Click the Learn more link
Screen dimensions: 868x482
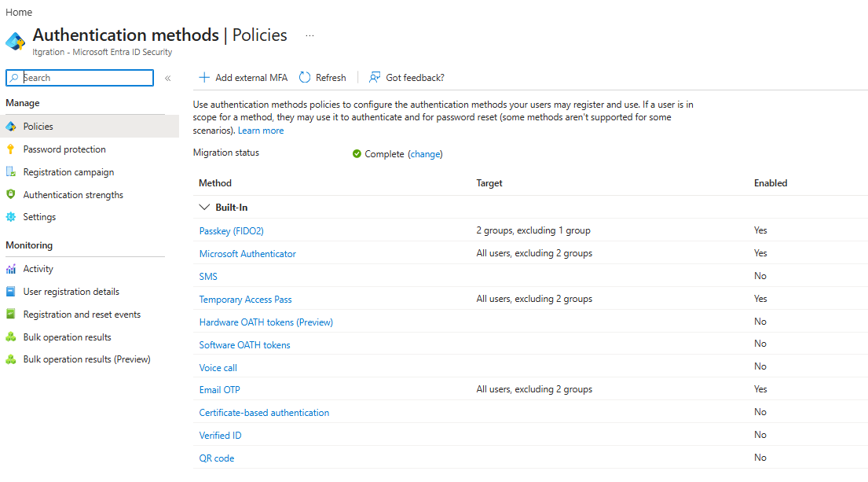click(261, 131)
